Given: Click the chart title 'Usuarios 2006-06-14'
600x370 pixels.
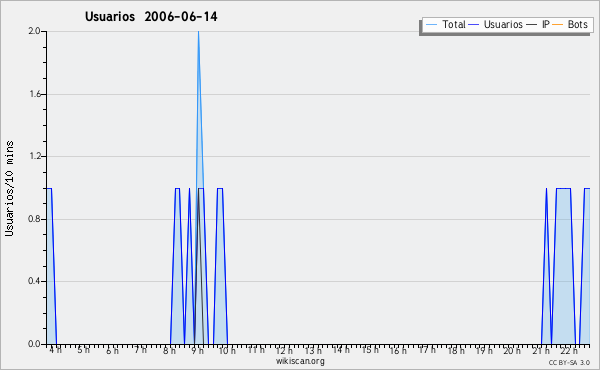Looking at the screenshot, I should [x=151, y=16].
